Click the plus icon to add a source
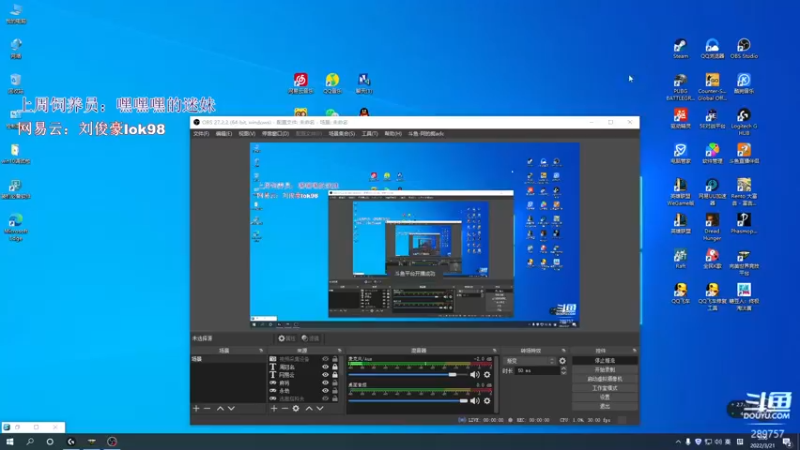Viewport: 800px width, 450px height. tap(274, 409)
